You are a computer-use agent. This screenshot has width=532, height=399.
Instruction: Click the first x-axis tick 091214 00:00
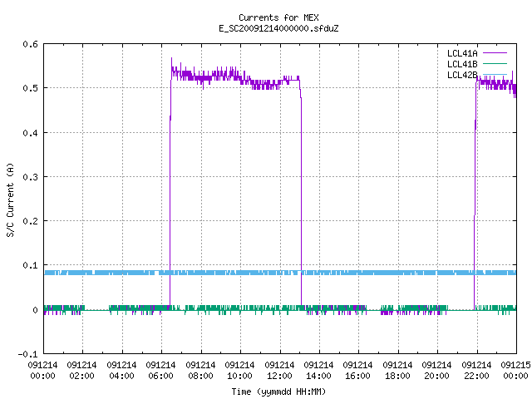[x=42, y=371]
